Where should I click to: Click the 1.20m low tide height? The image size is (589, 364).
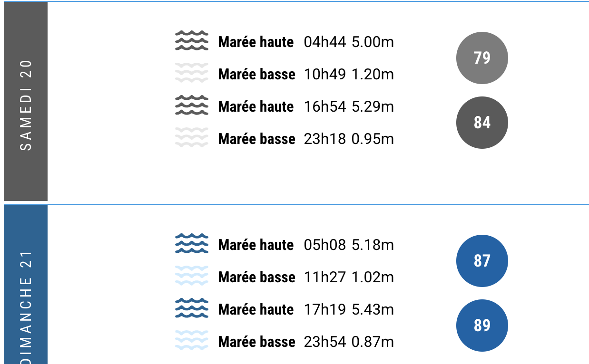[373, 75]
